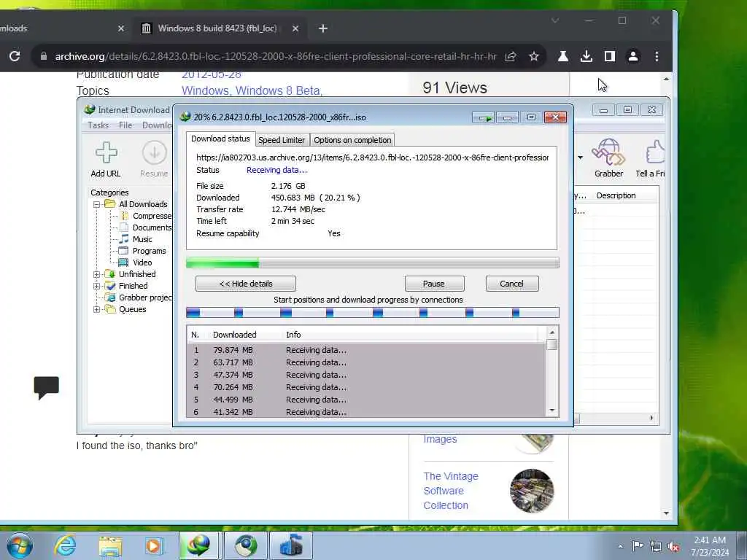Click the Vintage Software Collection thumbnail
The height and width of the screenshot is (560, 747).
point(532,491)
